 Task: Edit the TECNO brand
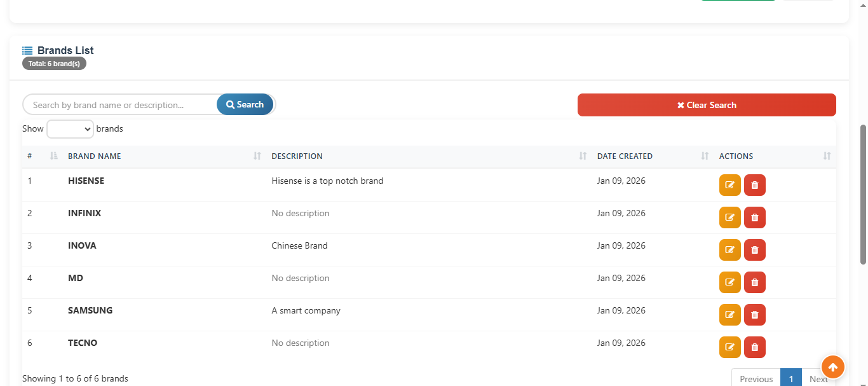729,347
